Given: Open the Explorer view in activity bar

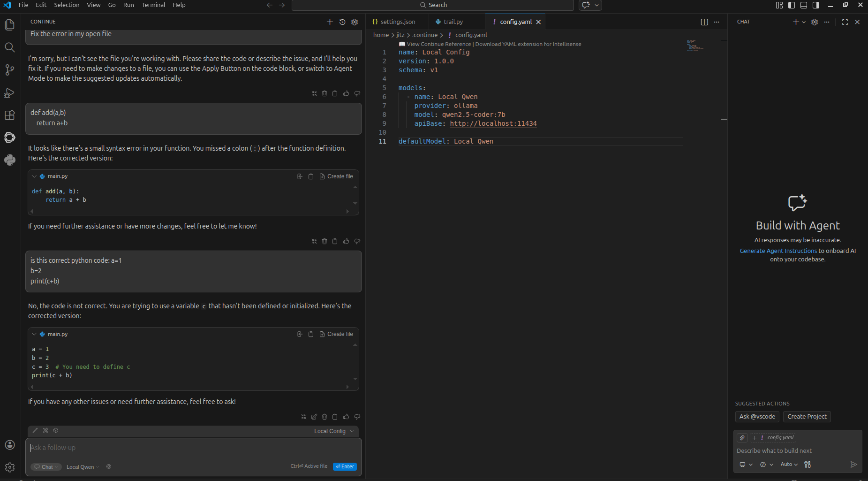Looking at the screenshot, I should point(9,24).
